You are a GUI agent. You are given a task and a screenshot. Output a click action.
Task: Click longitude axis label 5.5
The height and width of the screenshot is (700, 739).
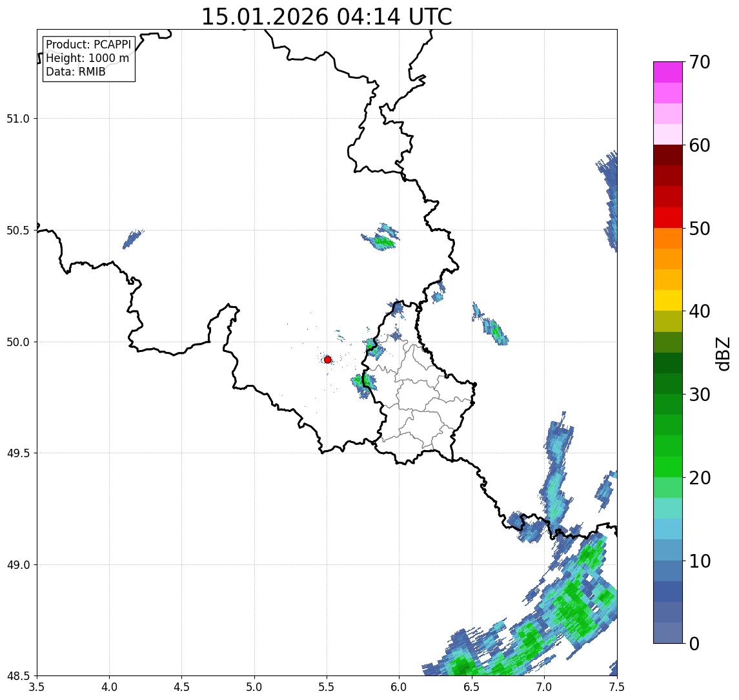(327, 687)
